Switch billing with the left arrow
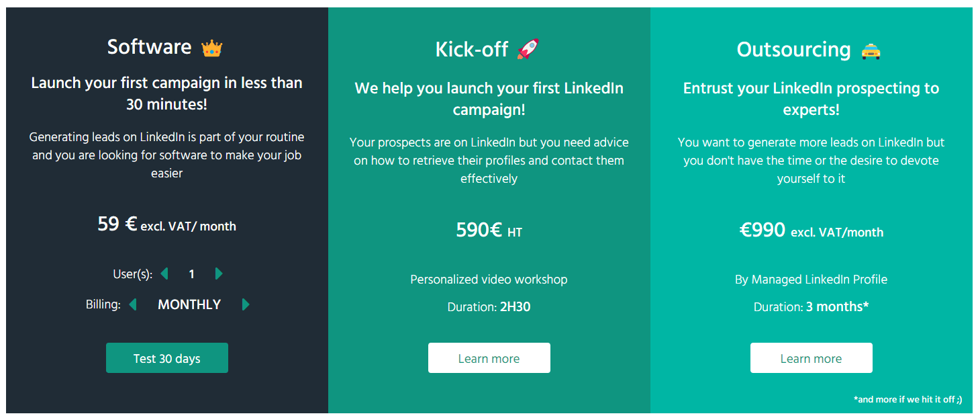This screenshot has height=420, width=980. 133,304
